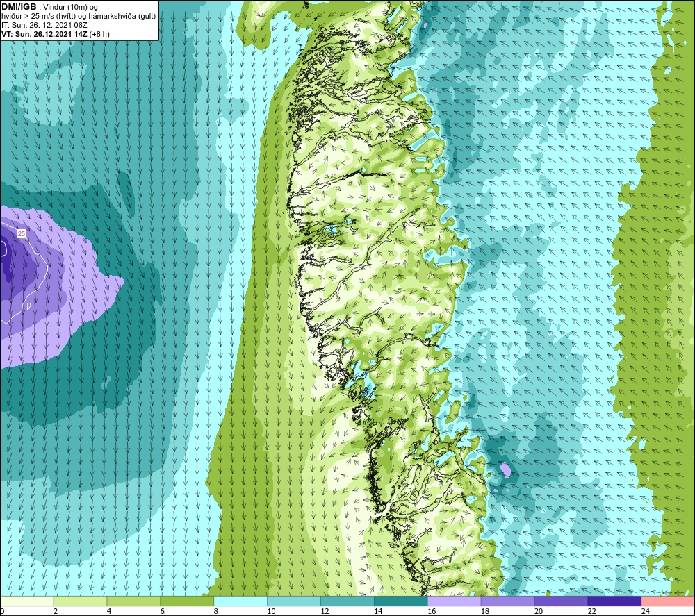
Task: Click the DMI/IGB title text
Action: pos(19,7)
